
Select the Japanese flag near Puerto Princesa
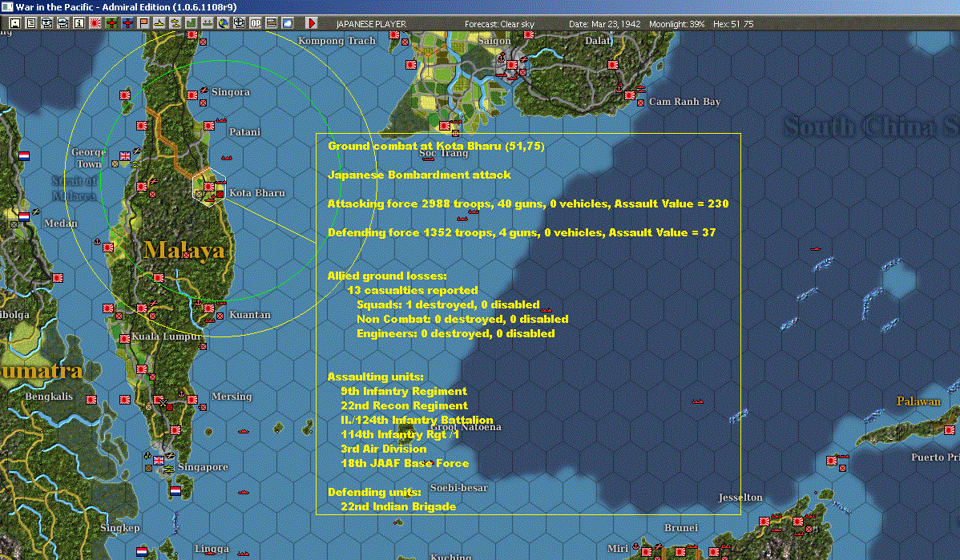coord(950,430)
